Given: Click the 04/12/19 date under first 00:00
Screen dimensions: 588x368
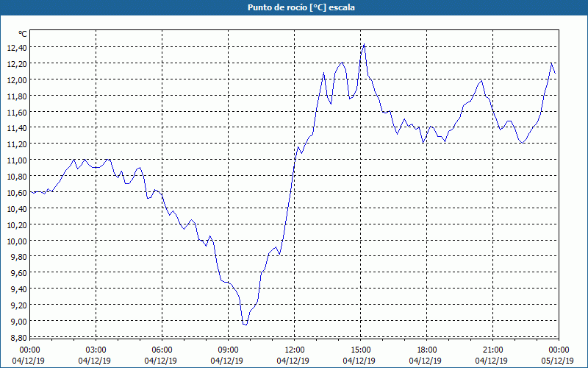Looking at the screenshot, I should point(29,361).
